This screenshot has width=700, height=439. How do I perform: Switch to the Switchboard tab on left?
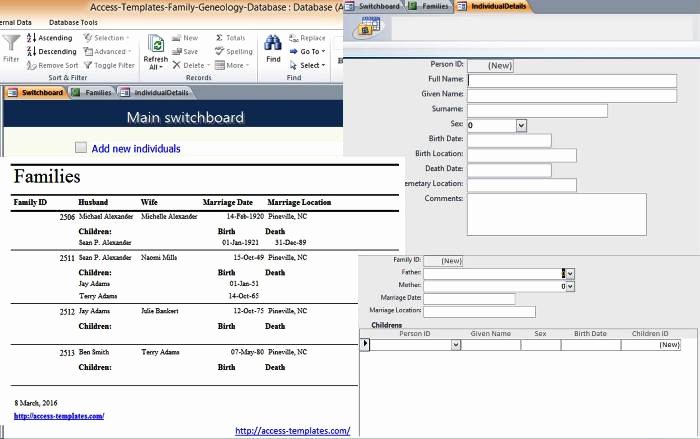point(37,92)
